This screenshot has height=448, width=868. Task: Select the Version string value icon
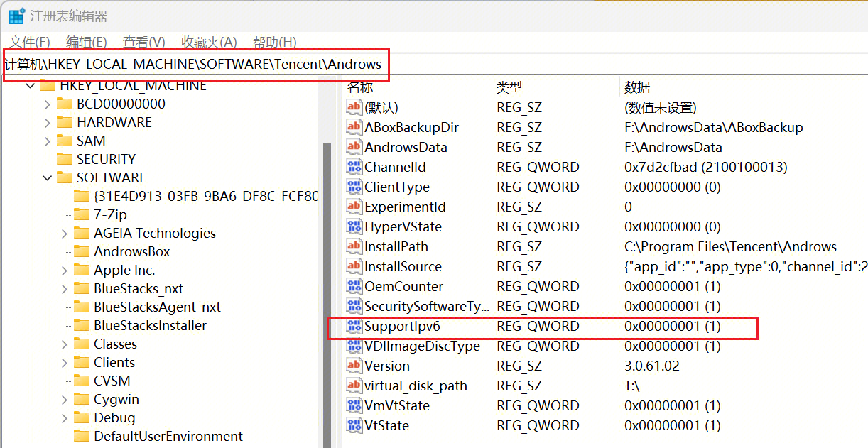[x=354, y=366]
